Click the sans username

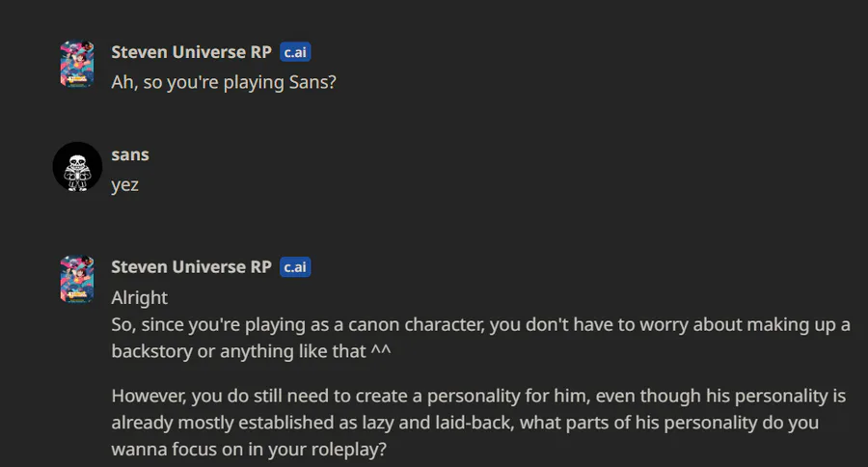coord(130,154)
